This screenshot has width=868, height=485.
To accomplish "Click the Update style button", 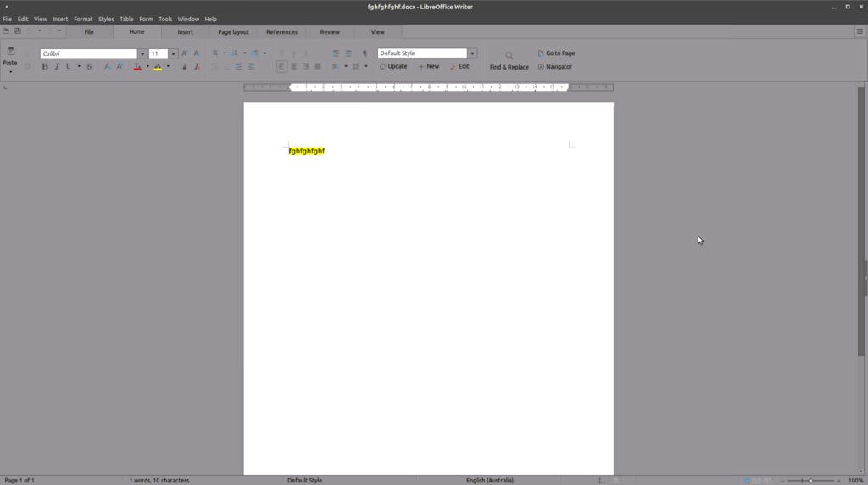I will tap(393, 66).
